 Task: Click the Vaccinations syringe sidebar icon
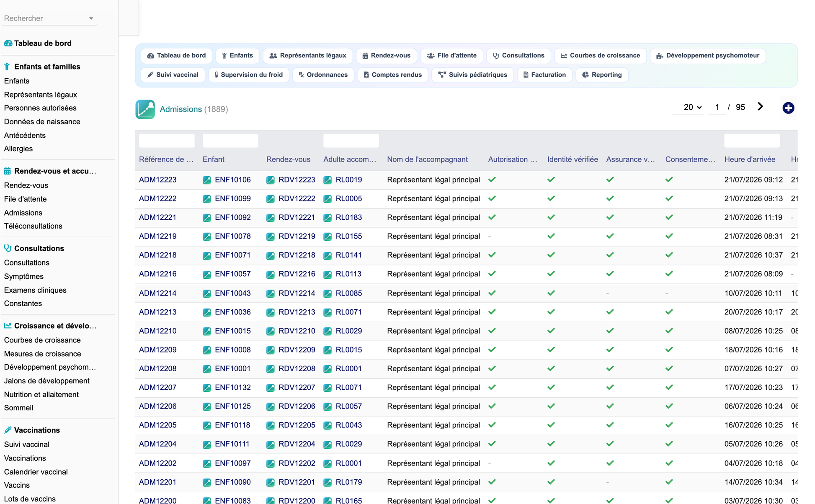tap(8, 430)
